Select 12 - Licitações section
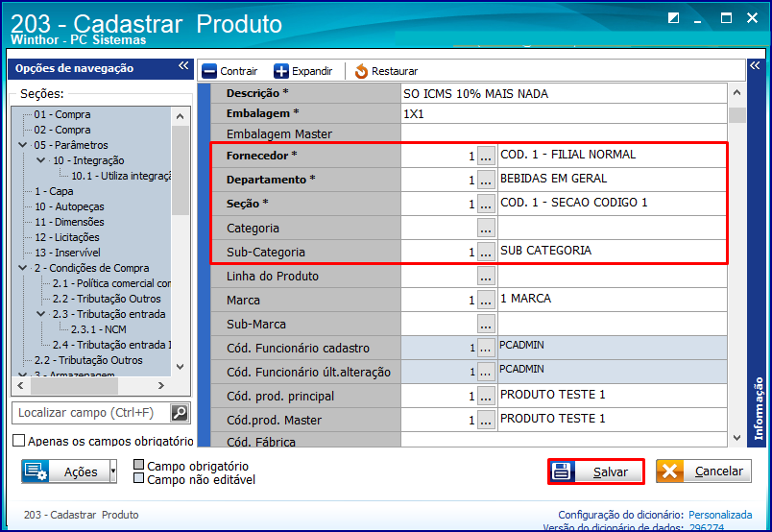 [x=67, y=237]
